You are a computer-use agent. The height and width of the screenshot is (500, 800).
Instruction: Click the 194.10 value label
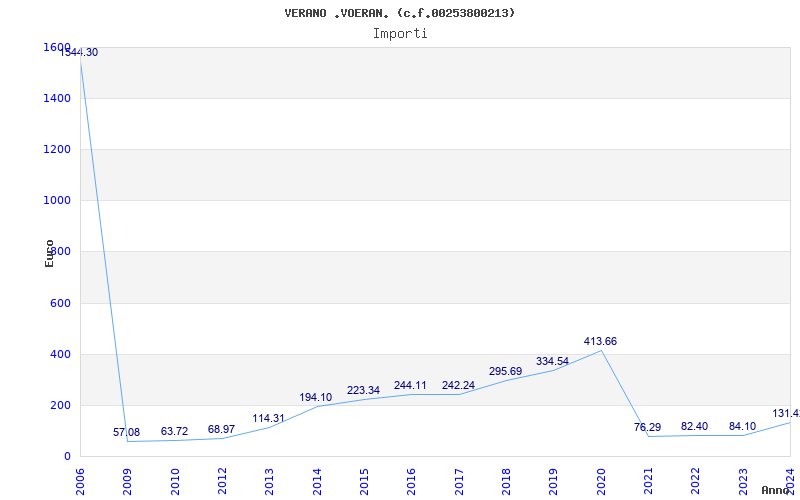(315, 398)
